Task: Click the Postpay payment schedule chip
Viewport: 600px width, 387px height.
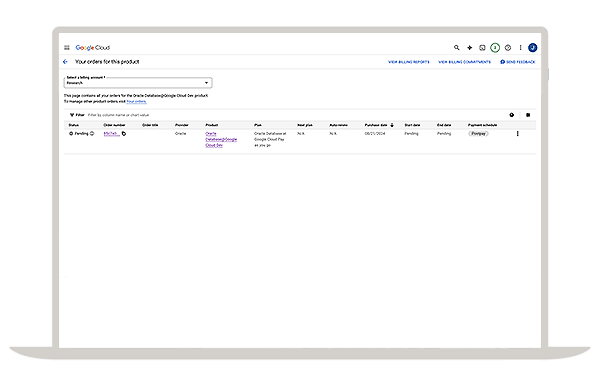Action: (478, 134)
